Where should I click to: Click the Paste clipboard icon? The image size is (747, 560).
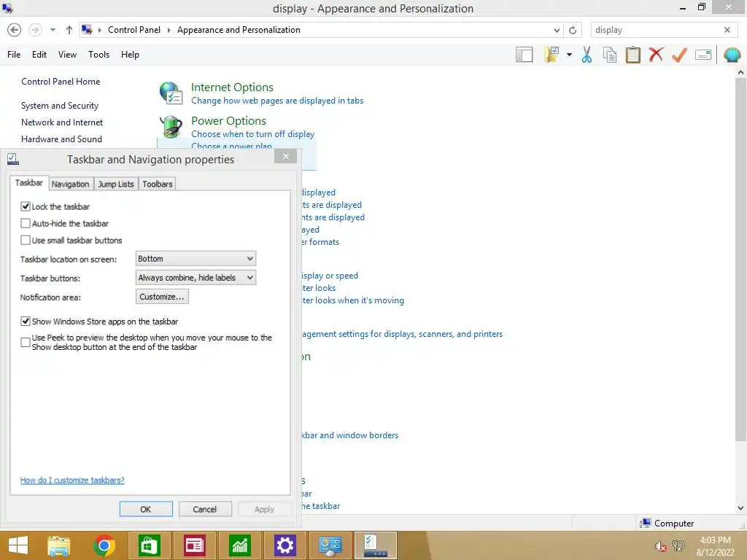(x=632, y=55)
